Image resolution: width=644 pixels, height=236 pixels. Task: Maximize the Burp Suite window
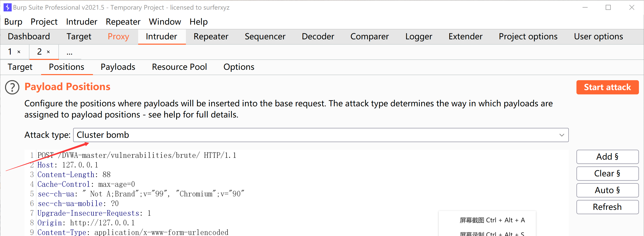tap(608, 8)
